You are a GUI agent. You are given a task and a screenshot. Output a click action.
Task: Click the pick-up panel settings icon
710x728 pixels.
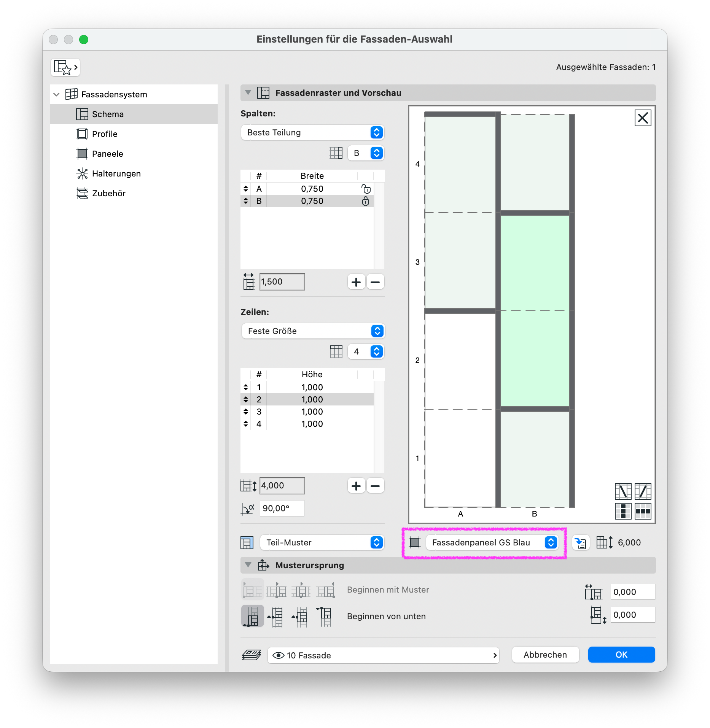coord(581,542)
